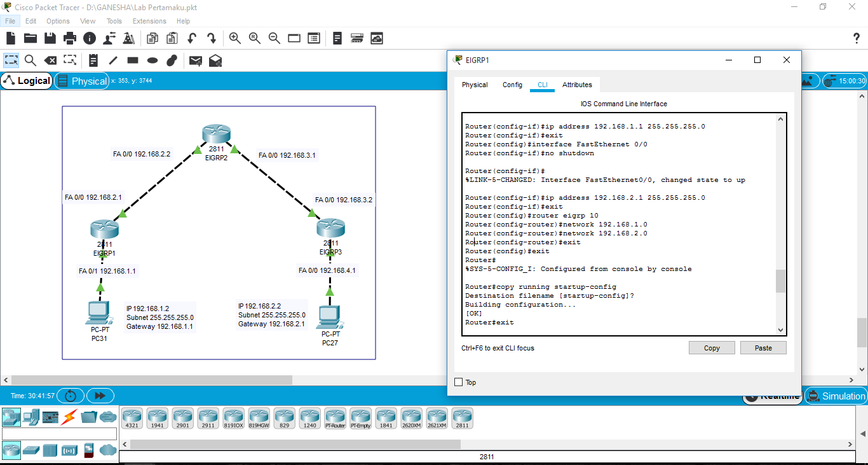Open Network Information icon
868x465 pixels.
pyautogui.click(x=90, y=38)
